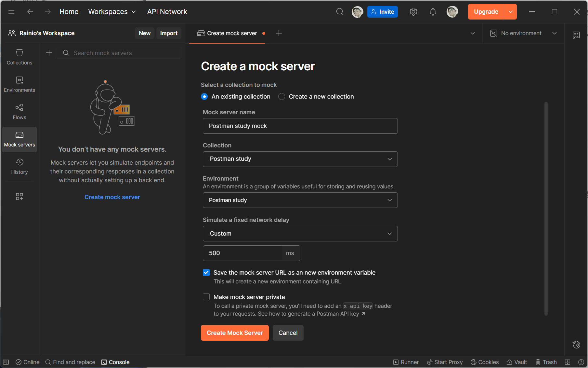The width and height of the screenshot is (588, 368).
Task: Open Runner in the status bar
Action: [x=406, y=362]
